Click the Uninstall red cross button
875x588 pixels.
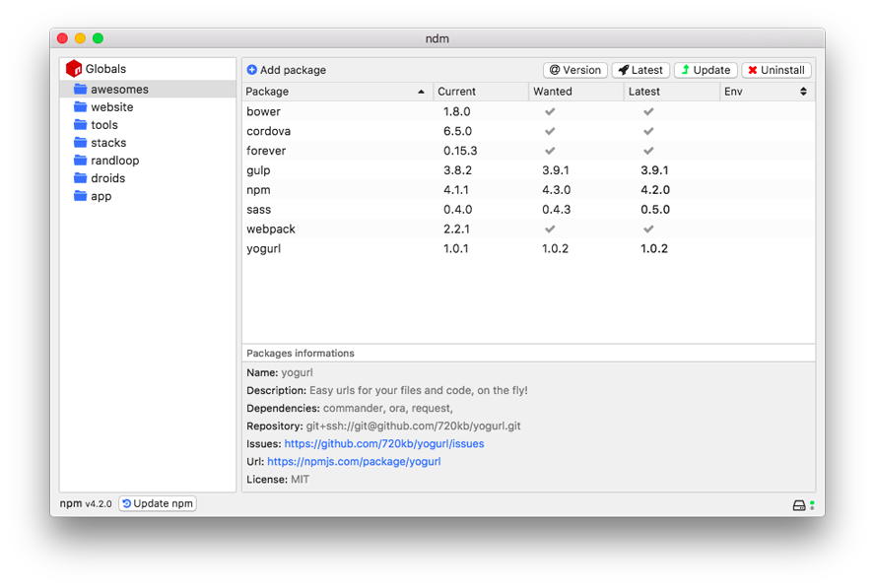(x=776, y=70)
